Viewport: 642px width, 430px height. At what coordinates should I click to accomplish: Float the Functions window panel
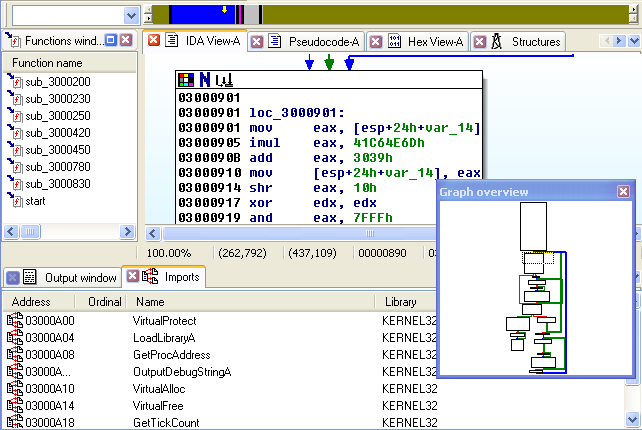[x=110, y=40]
